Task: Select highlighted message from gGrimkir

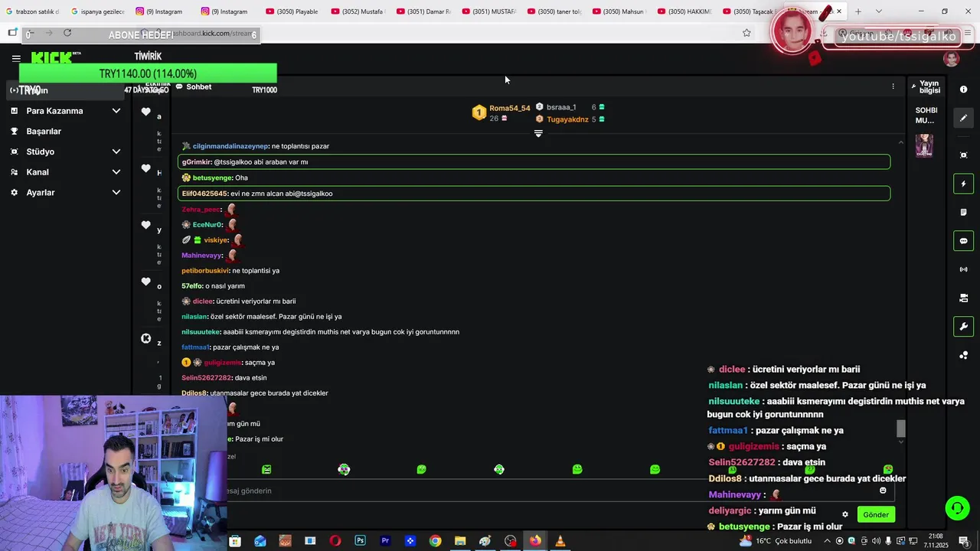Action: [534, 161]
